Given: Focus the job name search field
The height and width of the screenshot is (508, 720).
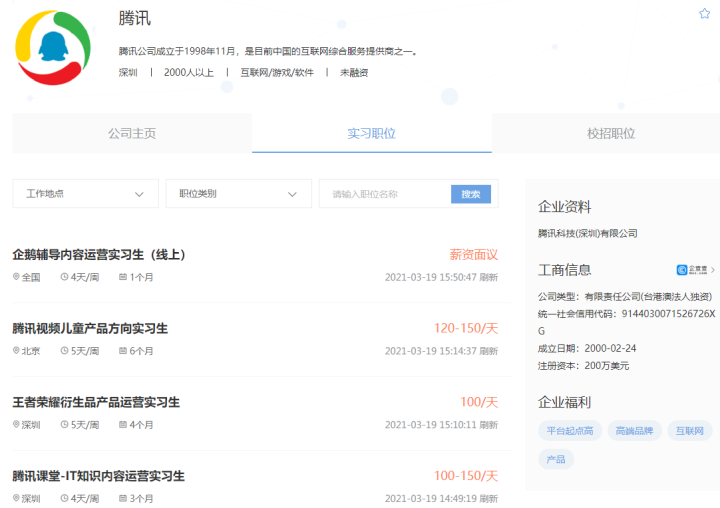Looking at the screenshot, I should click(x=385, y=194).
